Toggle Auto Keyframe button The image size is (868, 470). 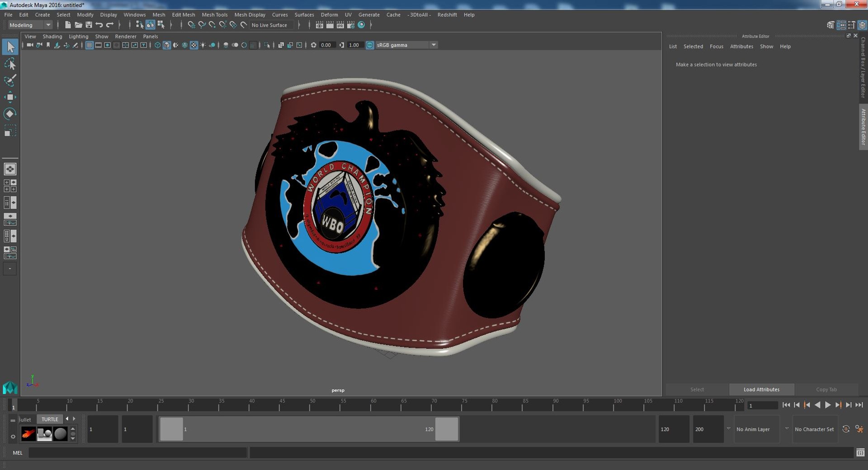coord(846,429)
